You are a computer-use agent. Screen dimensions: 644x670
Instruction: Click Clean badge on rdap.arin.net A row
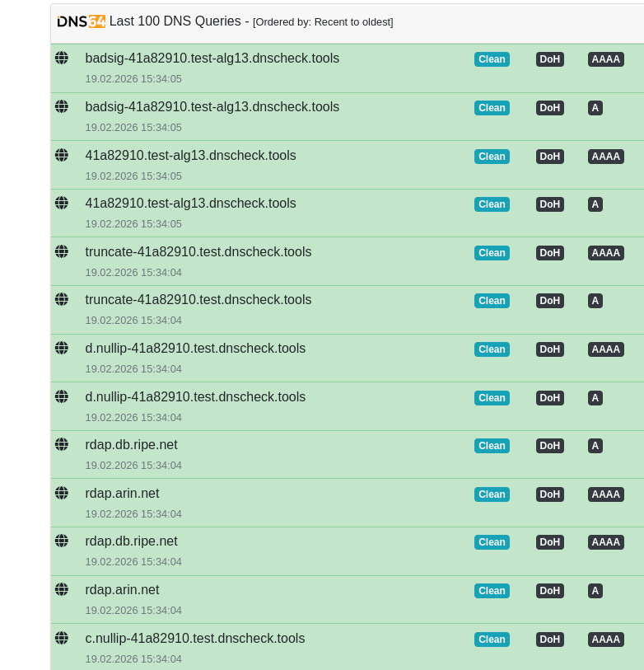(x=492, y=591)
